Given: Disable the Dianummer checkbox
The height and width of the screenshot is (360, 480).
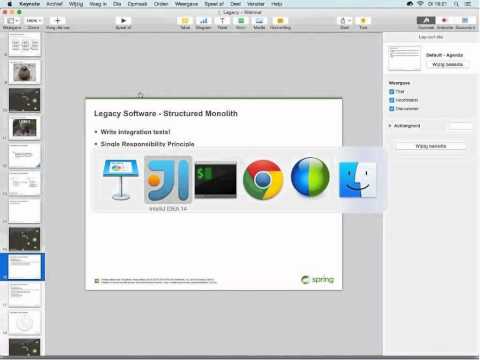Looking at the screenshot, I should [x=392, y=109].
